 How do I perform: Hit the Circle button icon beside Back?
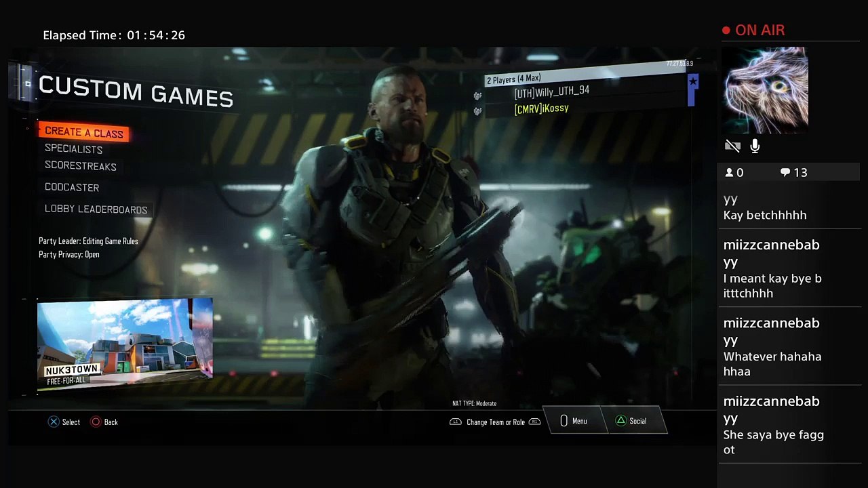coord(96,422)
